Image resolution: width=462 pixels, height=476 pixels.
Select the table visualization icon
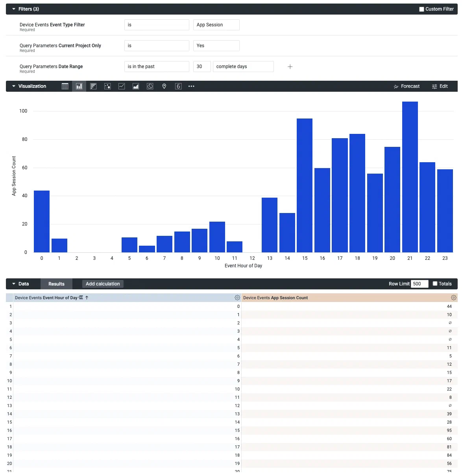65,86
